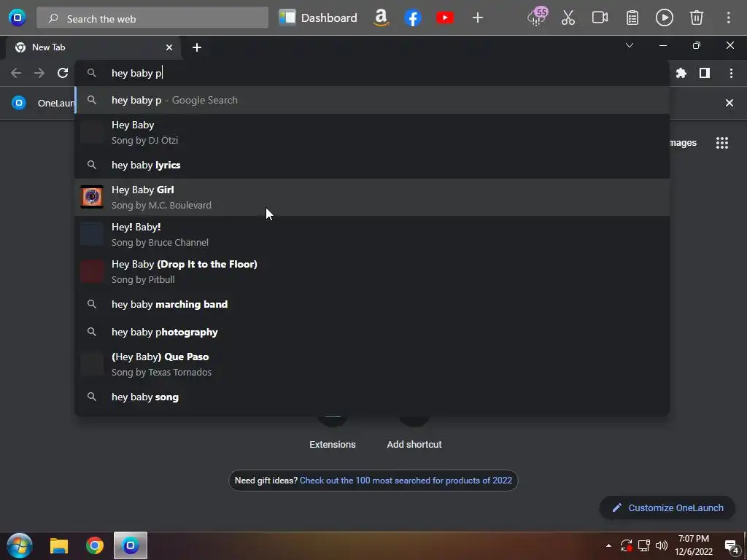Reload the page
747x560 pixels.
click(x=63, y=73)
